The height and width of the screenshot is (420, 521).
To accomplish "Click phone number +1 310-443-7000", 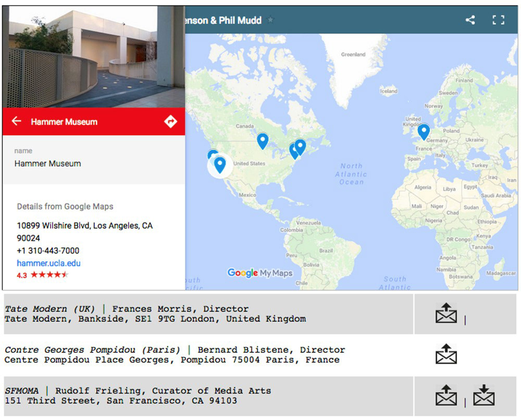I will (x=48, y=251).
